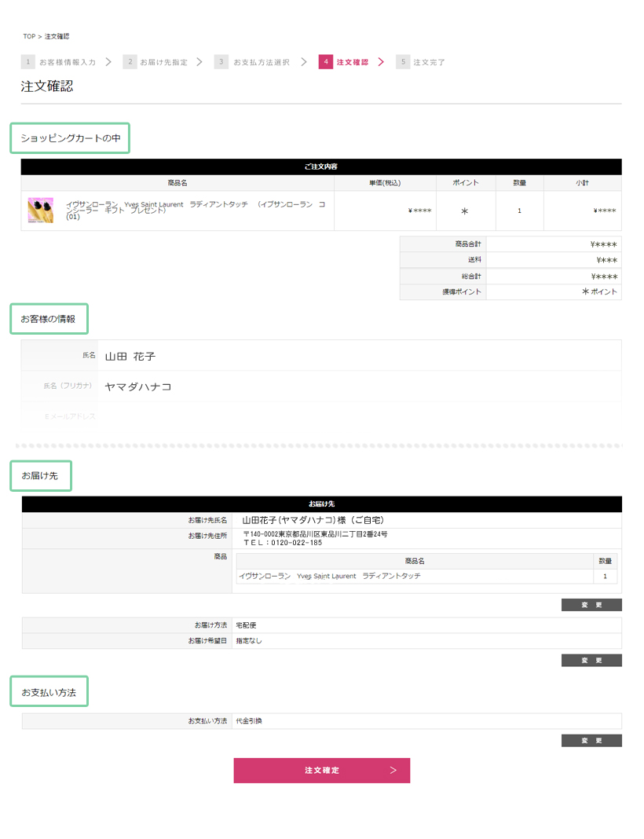Click the chevron after お客様情報入力
The width and height of the screenshot is (644, 839).
(108, 62)
